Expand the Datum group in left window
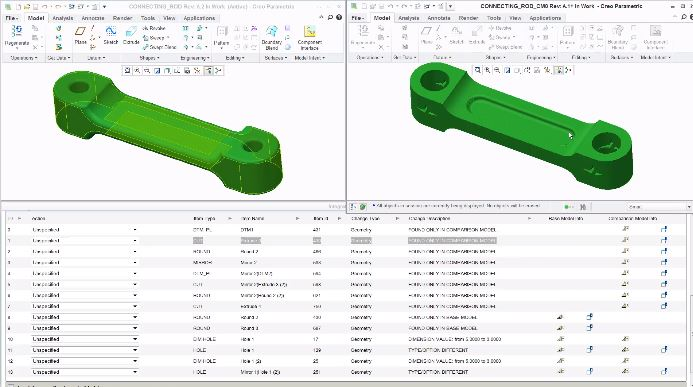This screenshot has height=387, width=693. (95, 58)
